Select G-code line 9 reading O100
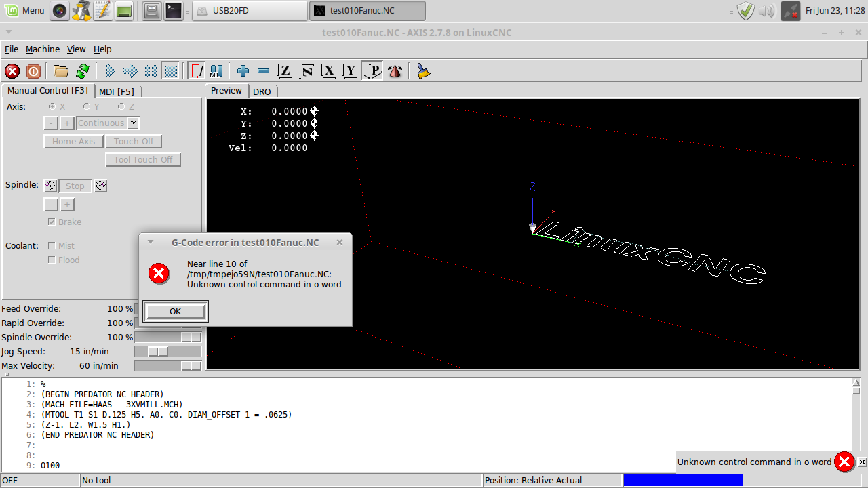868x488 pixels. tap(50, 466)
